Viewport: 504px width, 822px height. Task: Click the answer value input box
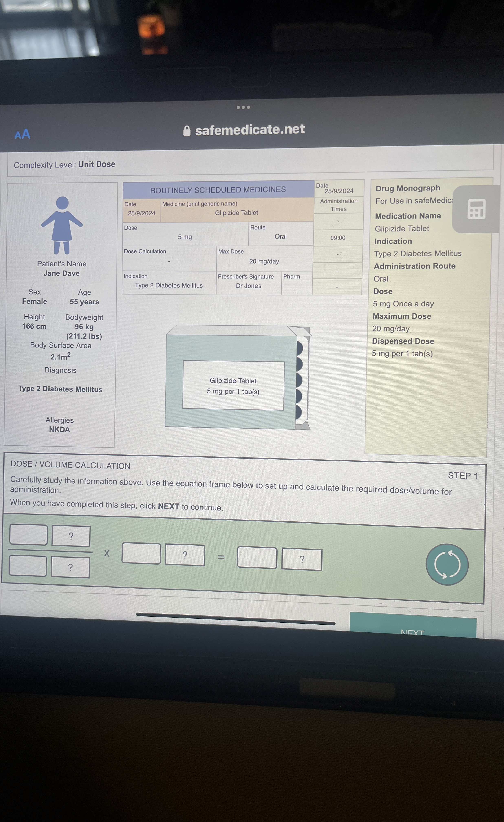coord(257,557)
